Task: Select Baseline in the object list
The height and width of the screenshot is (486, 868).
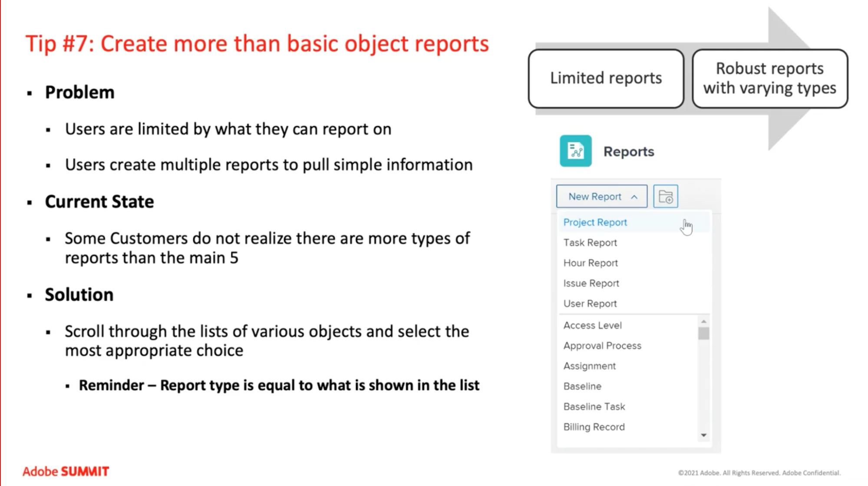Action: [582, 387]
